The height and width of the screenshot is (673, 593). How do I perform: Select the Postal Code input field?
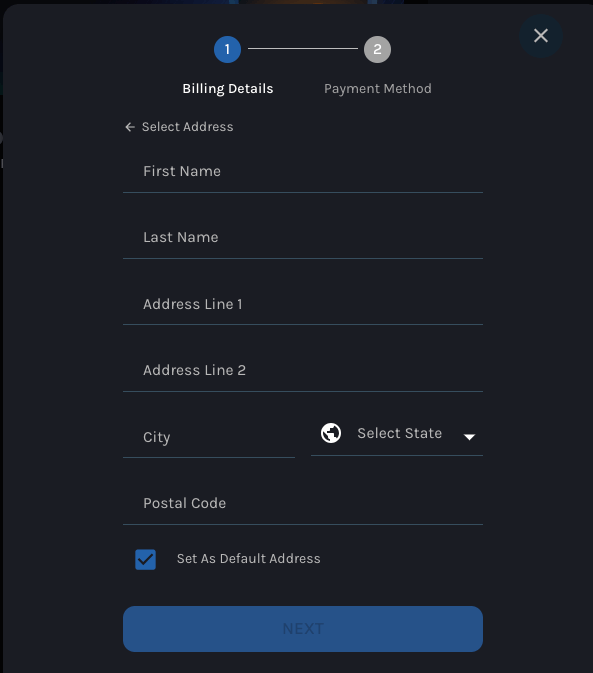[303, 503]
